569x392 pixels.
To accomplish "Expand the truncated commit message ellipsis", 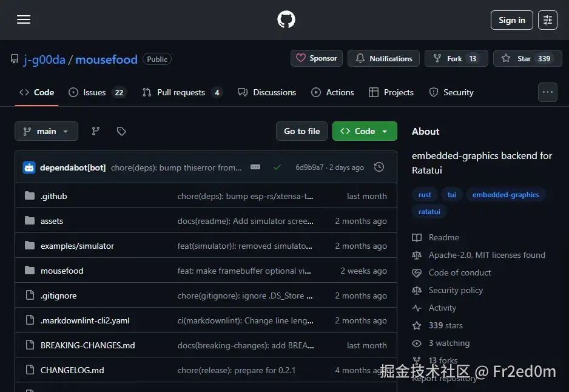I will [255, 167].
